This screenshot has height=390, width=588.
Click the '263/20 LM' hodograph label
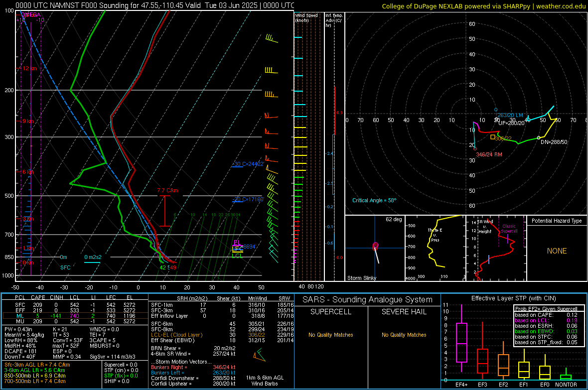click(510, 115)
